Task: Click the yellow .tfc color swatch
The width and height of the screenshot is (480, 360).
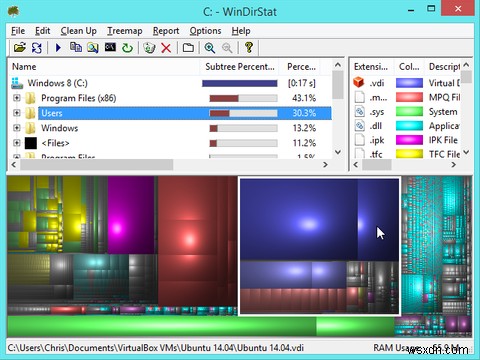Action: click(x=409, y=154)
